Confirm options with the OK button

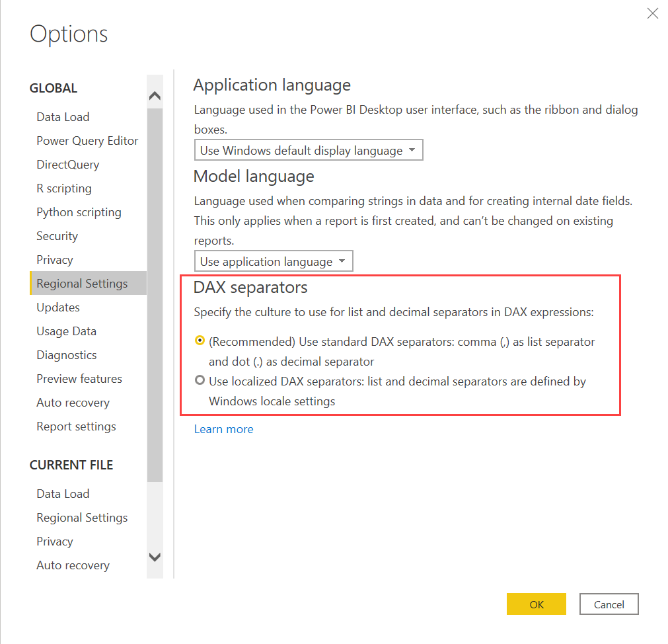(x=536, y=604)
